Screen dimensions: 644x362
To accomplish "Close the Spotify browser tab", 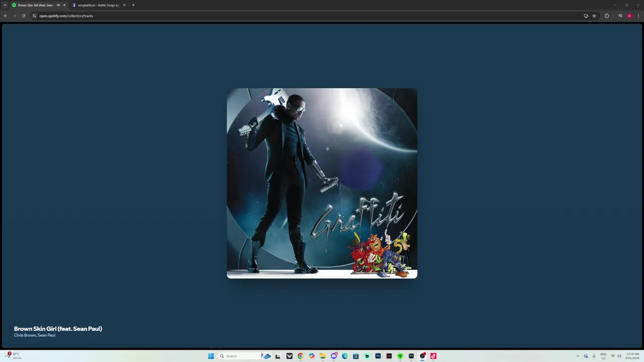I will tap(64, 5).
